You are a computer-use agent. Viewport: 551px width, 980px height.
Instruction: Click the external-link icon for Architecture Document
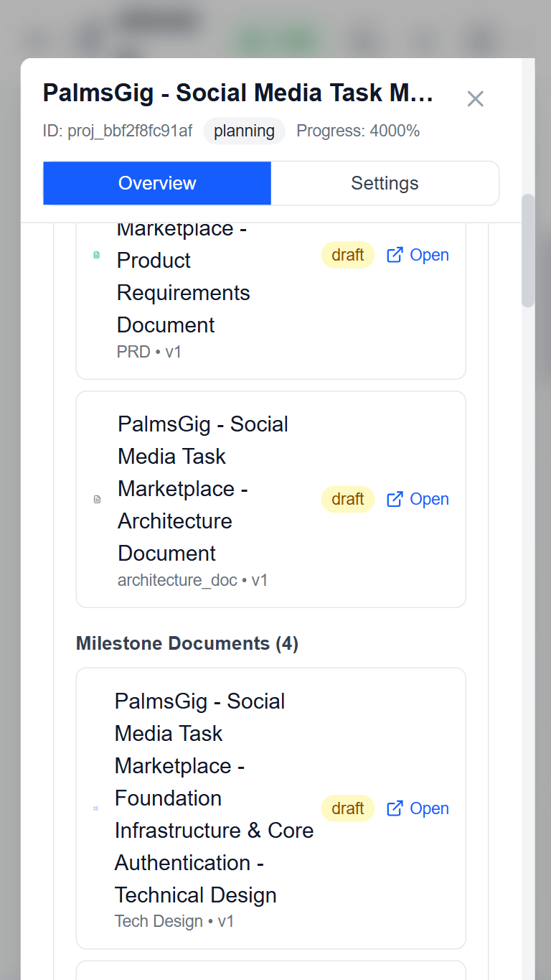[x=395, y=499]
